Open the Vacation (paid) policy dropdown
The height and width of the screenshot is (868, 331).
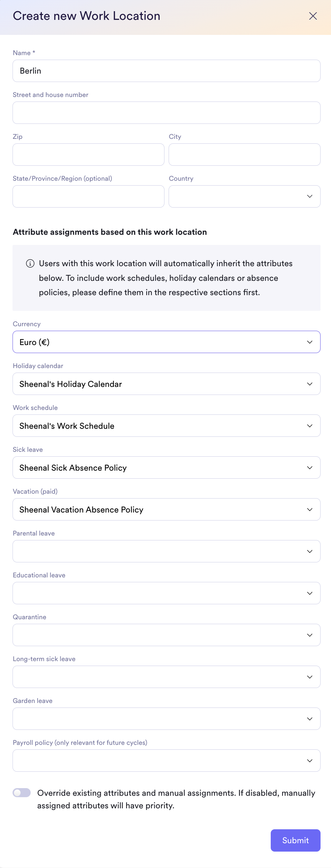pos(167,509)
